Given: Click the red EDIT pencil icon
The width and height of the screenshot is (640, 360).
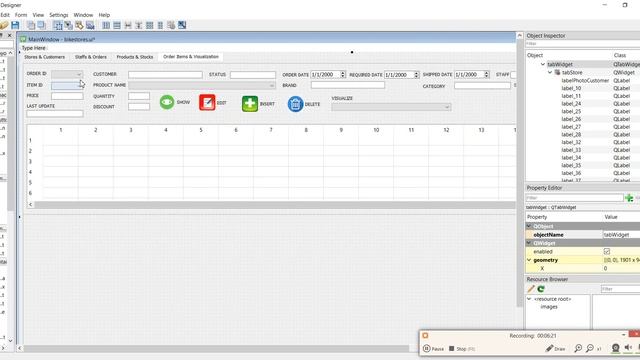Looking at the screenshot, I should coord(207,102).
